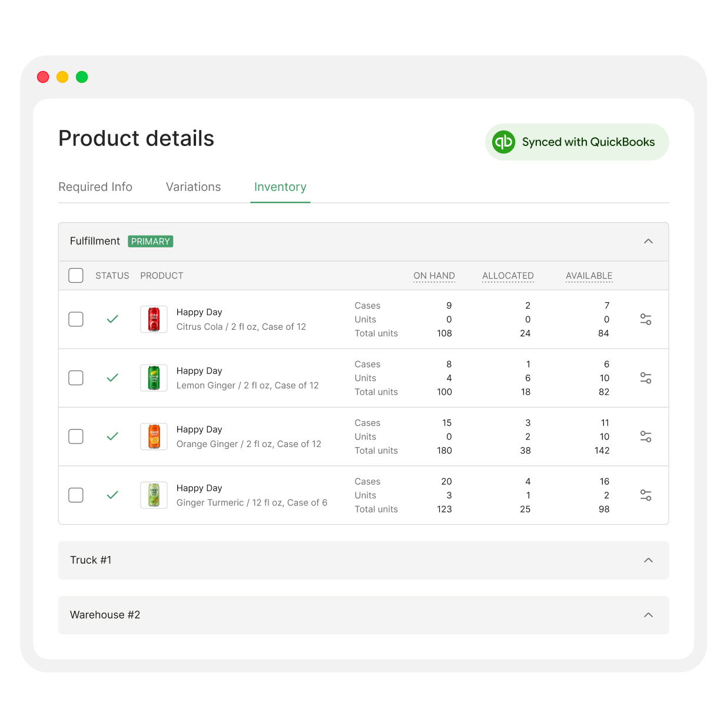Toggle the select-all checkbox in table header
The width and height of the screenshot is (727, 728).
[76, 276]
